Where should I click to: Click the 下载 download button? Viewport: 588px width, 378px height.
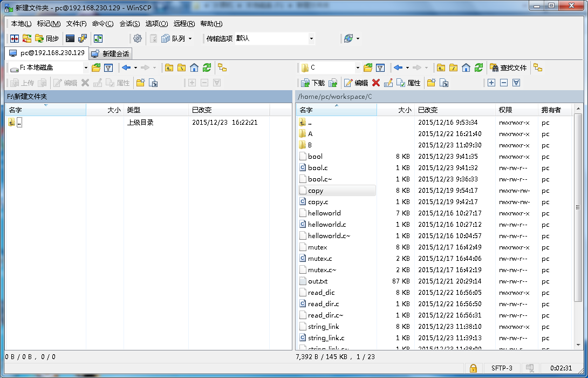[x=313, y=83]
